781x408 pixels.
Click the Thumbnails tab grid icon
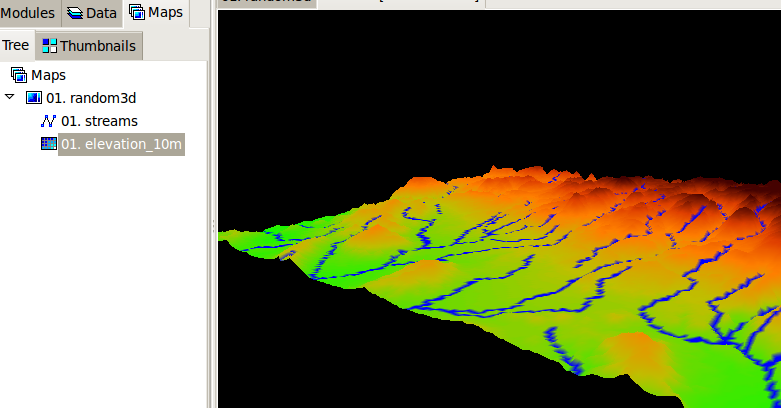[49, 46]
